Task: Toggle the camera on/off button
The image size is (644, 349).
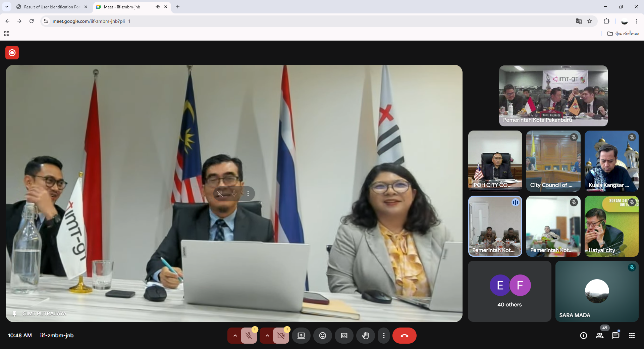Action: (x=281, y=336)
